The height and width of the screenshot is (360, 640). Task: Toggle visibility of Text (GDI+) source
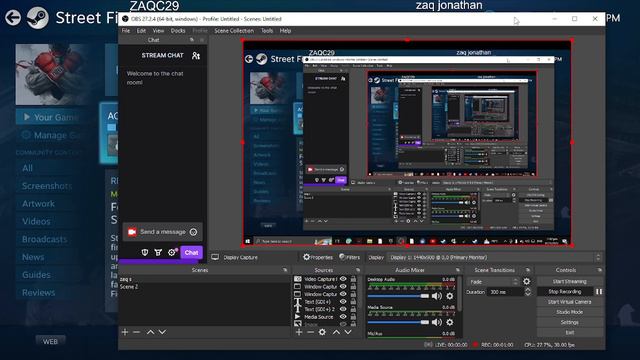(343, 302)
